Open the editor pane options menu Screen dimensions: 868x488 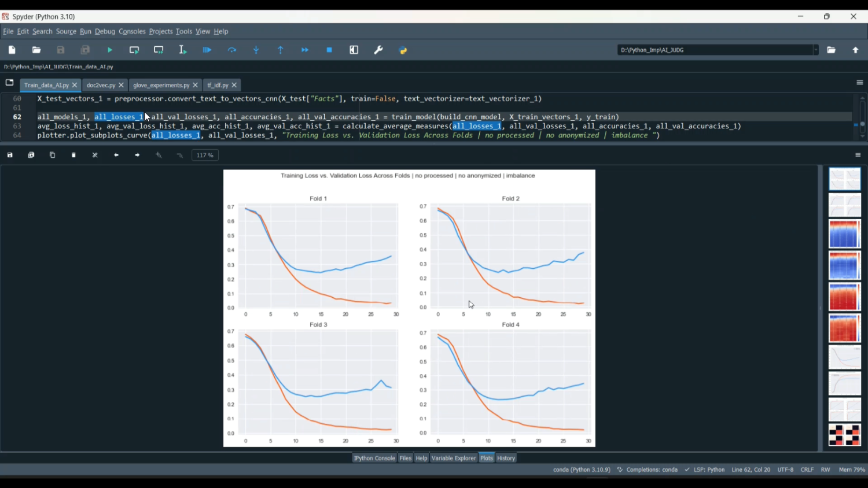click(859, 83)
